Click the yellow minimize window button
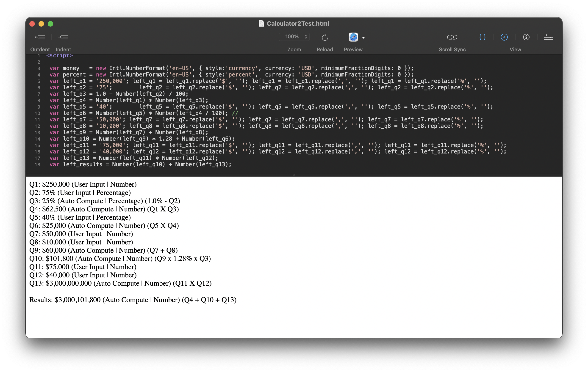This screenshot has height=372, width=588. (x=41, y=24)
